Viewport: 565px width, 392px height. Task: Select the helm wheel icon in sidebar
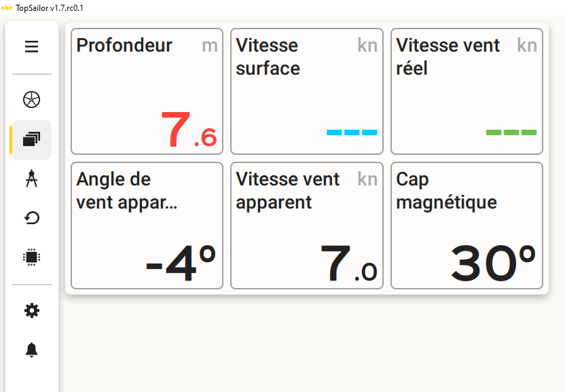[x=32, y=100]
